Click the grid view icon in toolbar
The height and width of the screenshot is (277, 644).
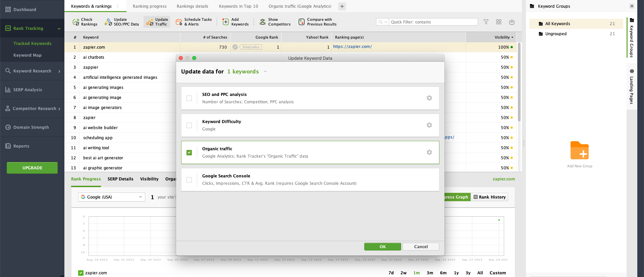coord(499,22)
